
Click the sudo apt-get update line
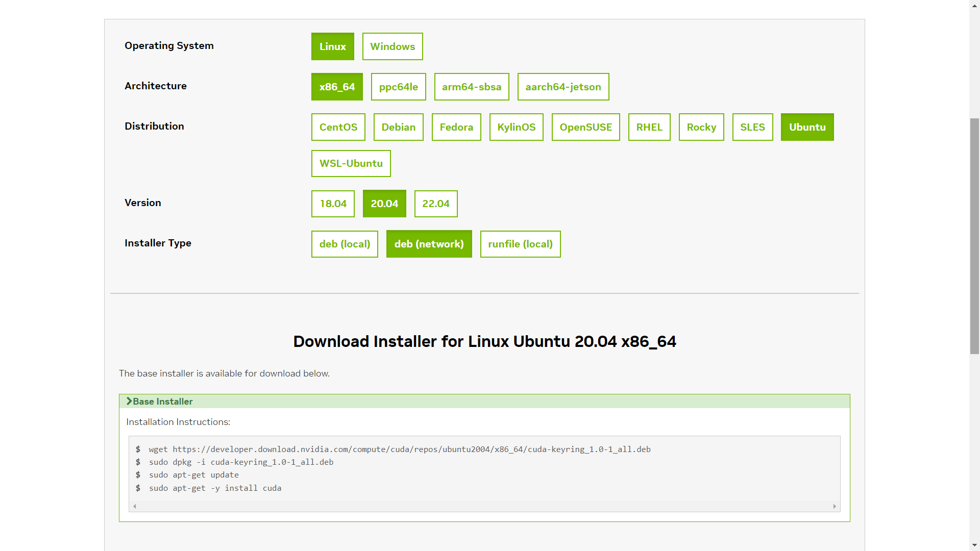pyautogui.click(x=194, y=475)
